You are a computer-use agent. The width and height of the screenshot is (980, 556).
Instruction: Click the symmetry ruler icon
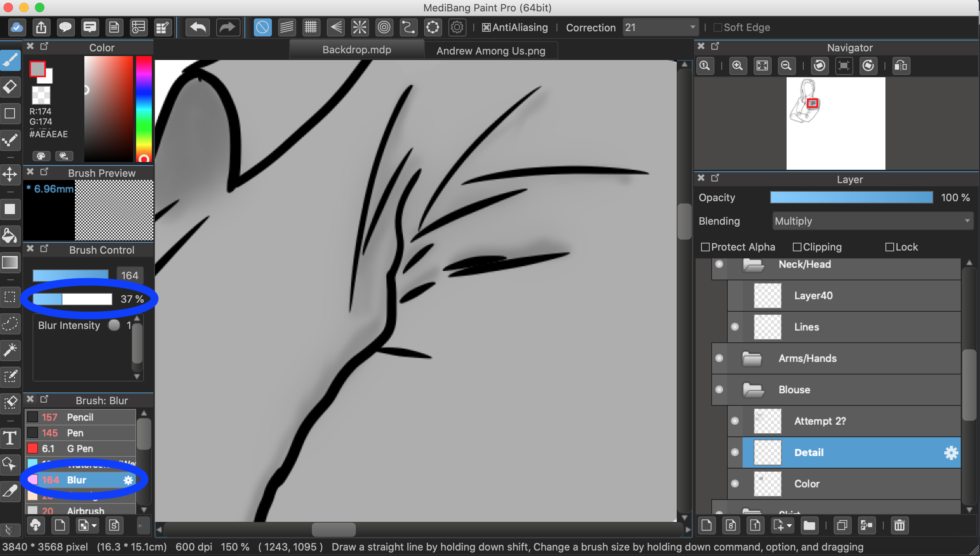pos(361,27)
